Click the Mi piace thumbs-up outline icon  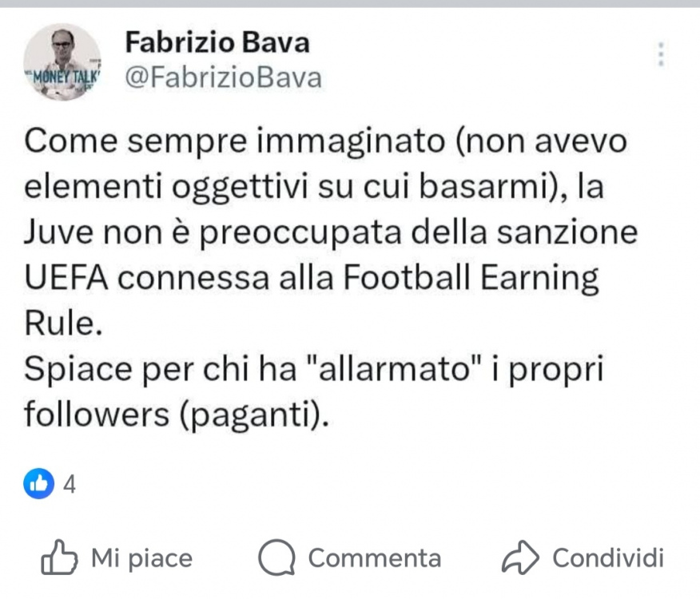[x=58, y=557]
